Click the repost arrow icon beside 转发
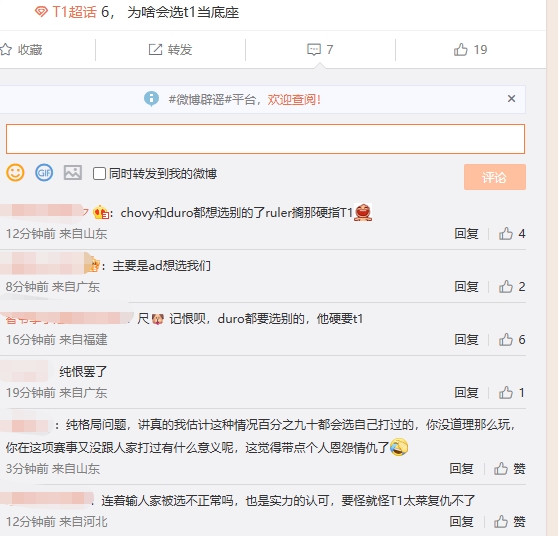Screen dimensions: 558x536 point(155,49)
